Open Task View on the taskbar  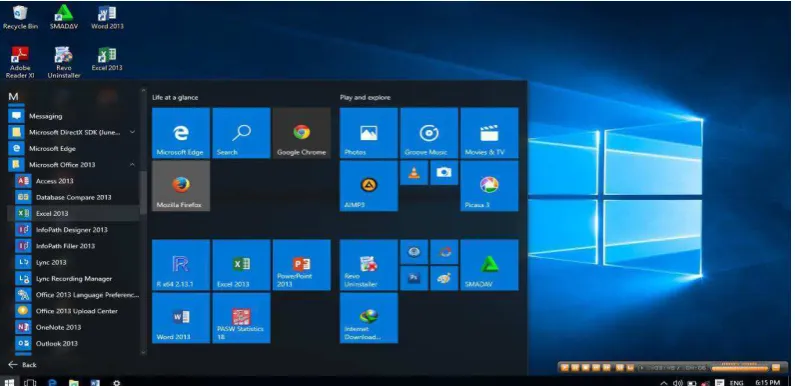coord(30,382)
